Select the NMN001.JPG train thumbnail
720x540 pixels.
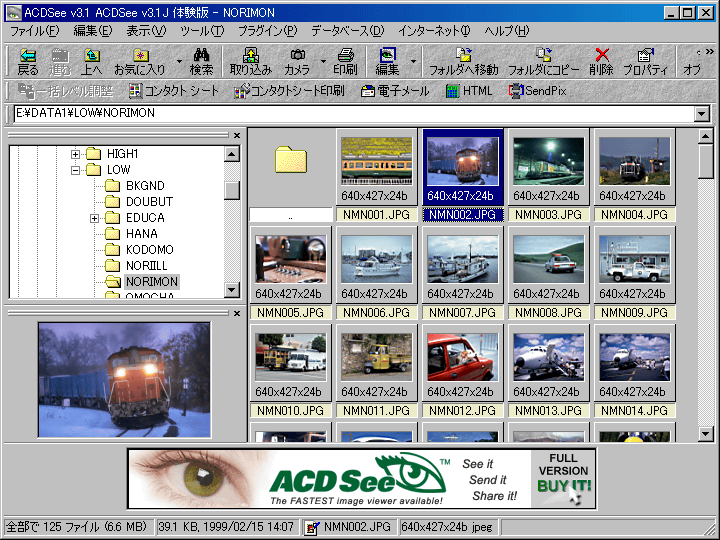click(377, 162)
